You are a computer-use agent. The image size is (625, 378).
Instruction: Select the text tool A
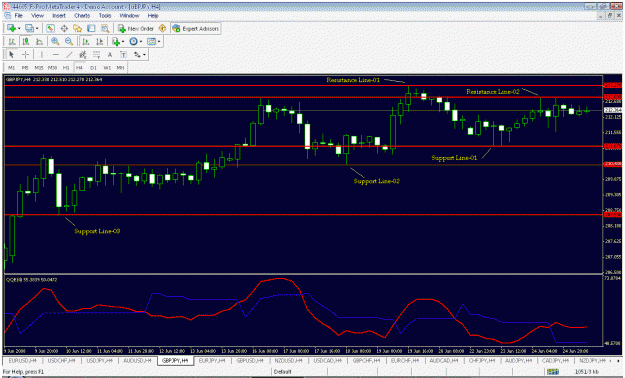pos(110,55)
